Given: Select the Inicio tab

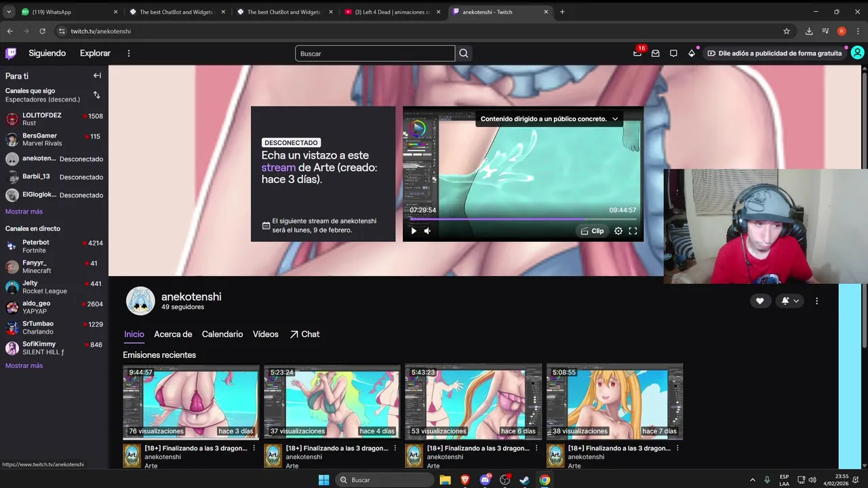Looking at the screenshot, I should [x=134, y=334].
